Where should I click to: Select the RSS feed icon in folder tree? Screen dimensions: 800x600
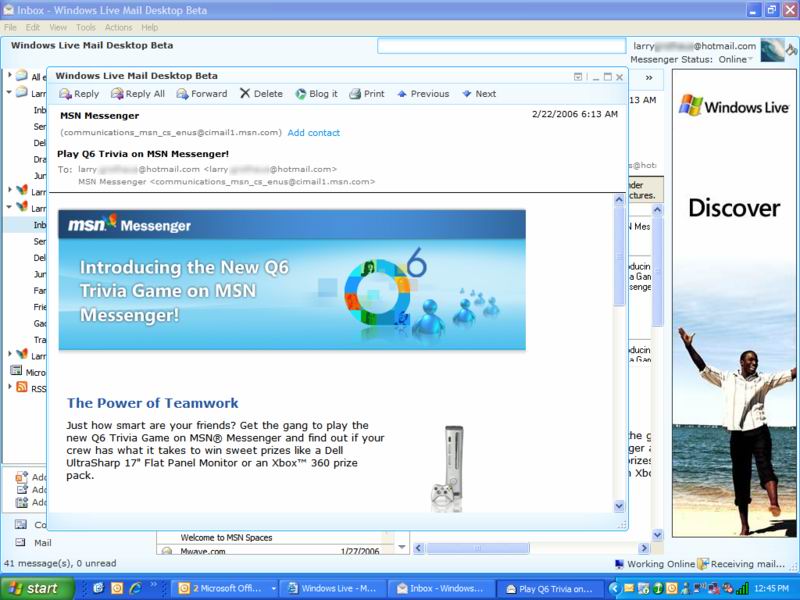[x=22, y=387]
